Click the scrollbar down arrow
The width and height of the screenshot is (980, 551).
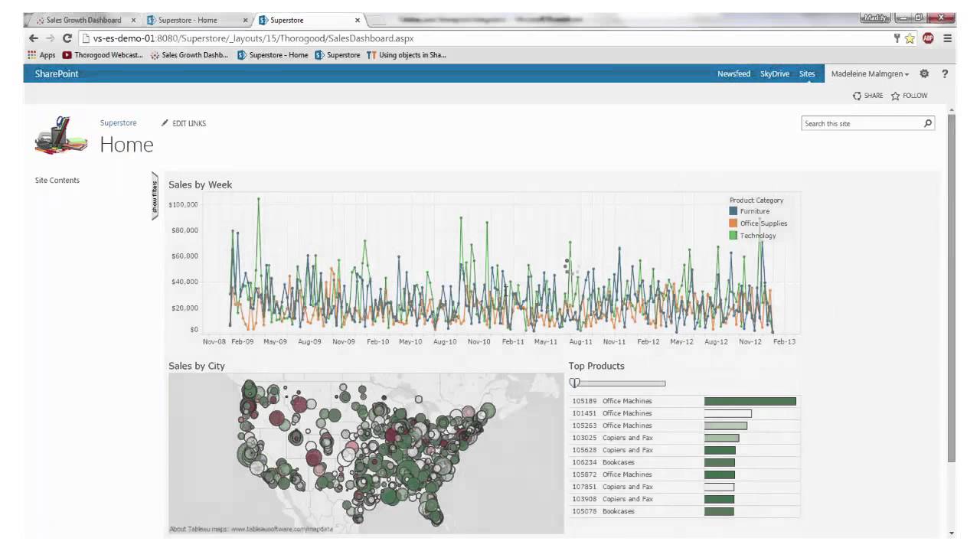coord(952,533)
